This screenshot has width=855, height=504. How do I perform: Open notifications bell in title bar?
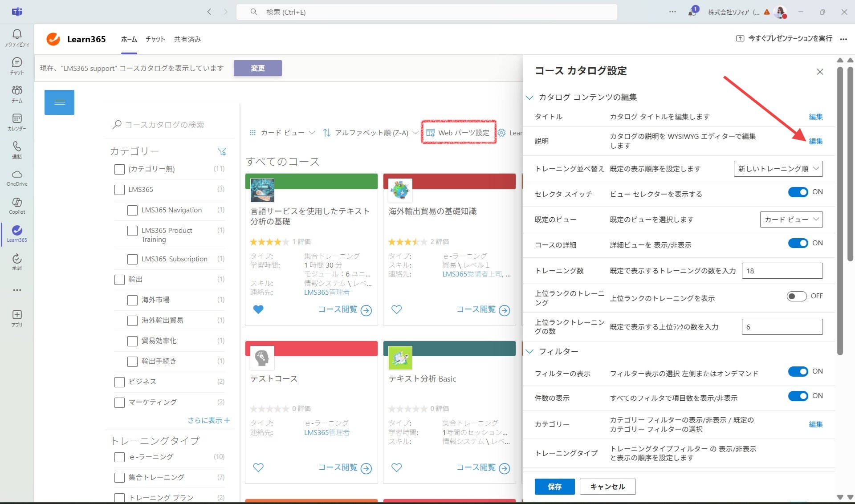pyautogui.click(x=692, y=12)
